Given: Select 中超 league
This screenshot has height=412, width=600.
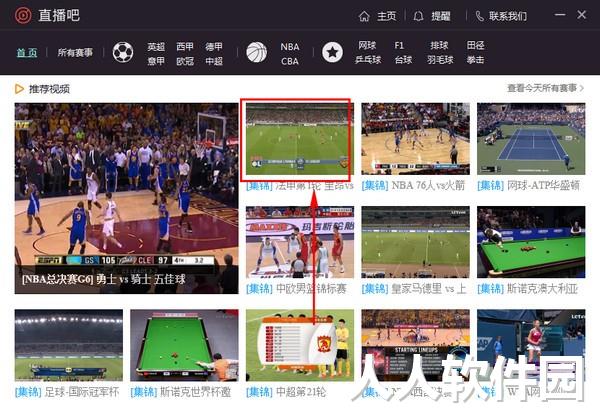Looking at the screenshot, I should tap(214, 61).
